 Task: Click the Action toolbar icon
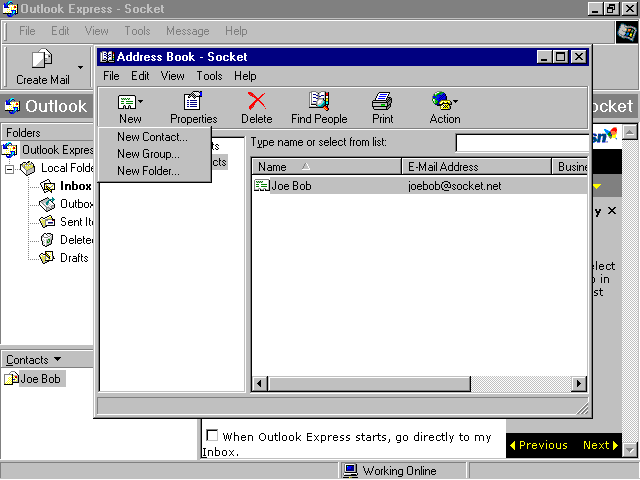[x=441, y=102]
